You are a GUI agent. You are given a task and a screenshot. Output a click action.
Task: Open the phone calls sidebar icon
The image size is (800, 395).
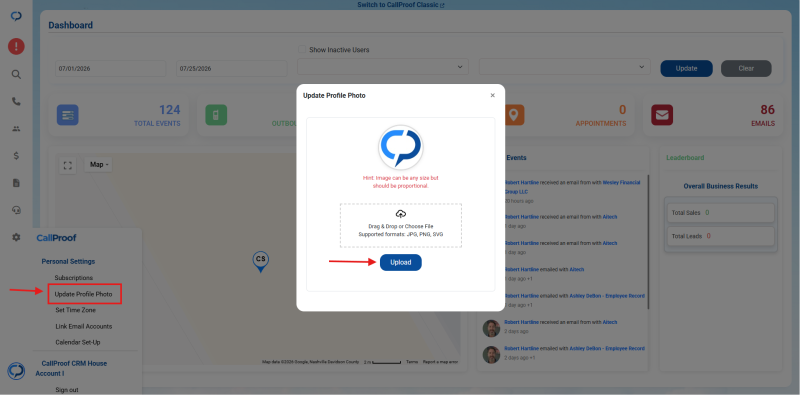click(x=16, y=102)
